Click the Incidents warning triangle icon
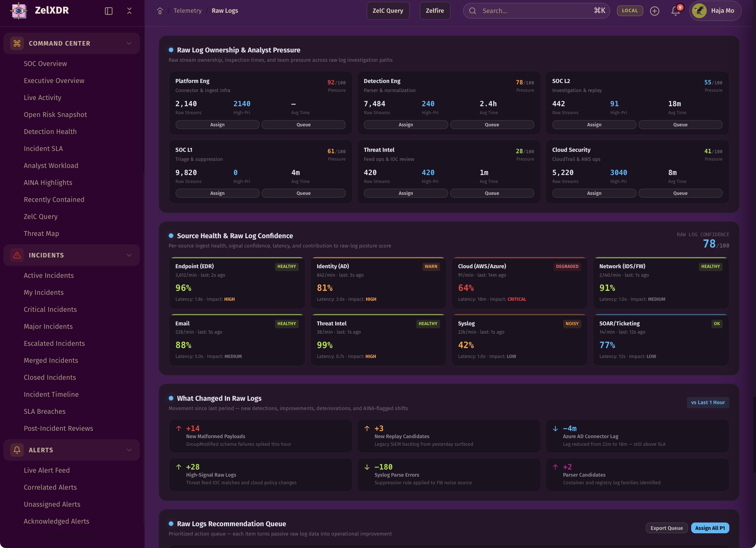 (x=17, y=255)
